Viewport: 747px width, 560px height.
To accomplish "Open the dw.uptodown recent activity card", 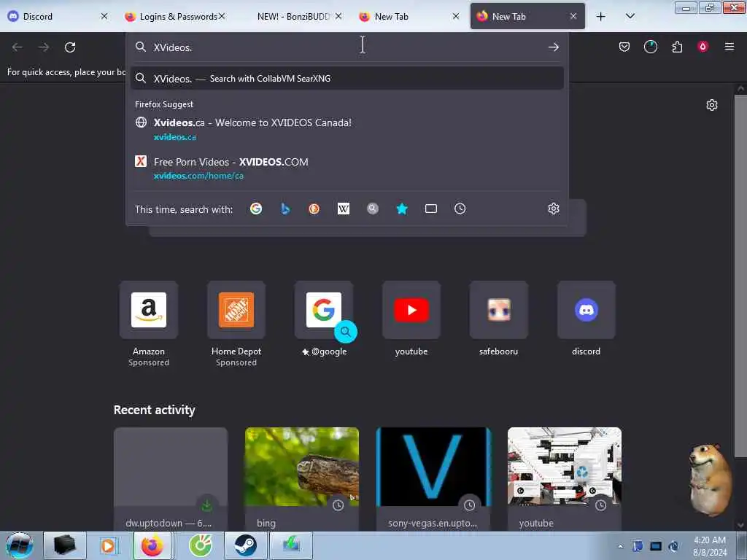I will [x=171, y=478].
